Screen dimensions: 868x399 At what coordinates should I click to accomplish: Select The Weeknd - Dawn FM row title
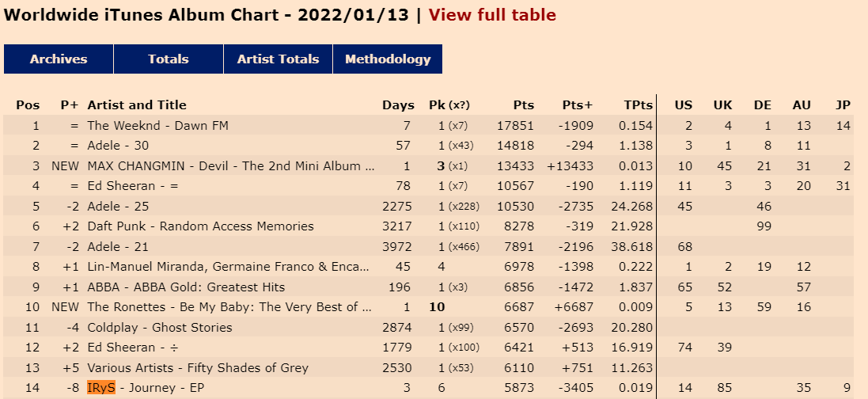click(157, 126)
